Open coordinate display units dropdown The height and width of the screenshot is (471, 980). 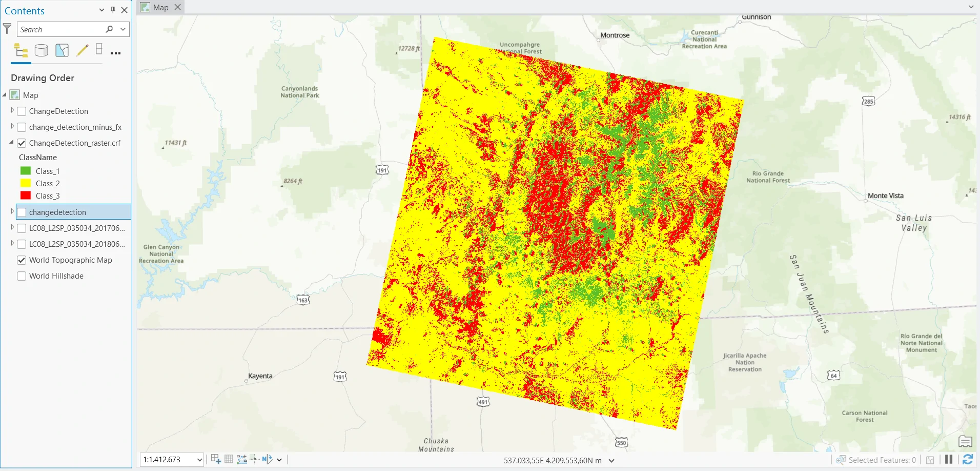click(611, 461)
